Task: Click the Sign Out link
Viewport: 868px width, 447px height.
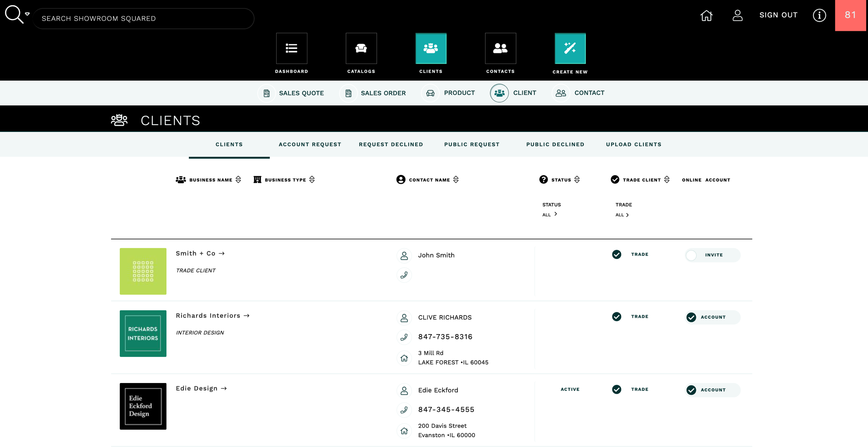Action: (x=778, y=15)
